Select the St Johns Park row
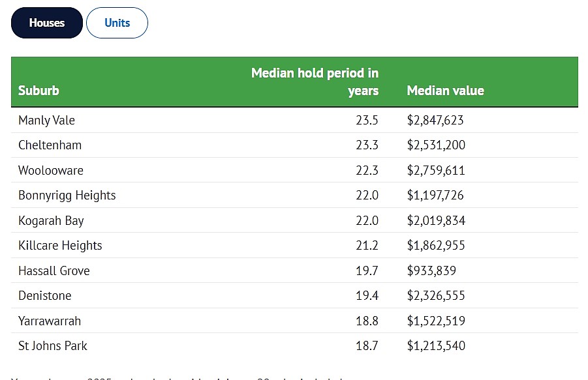 tap(294, 345)
